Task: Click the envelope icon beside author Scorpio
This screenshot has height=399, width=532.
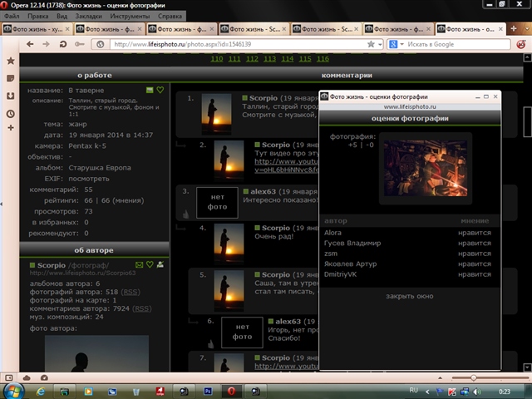Action: [x=138, y=264]
